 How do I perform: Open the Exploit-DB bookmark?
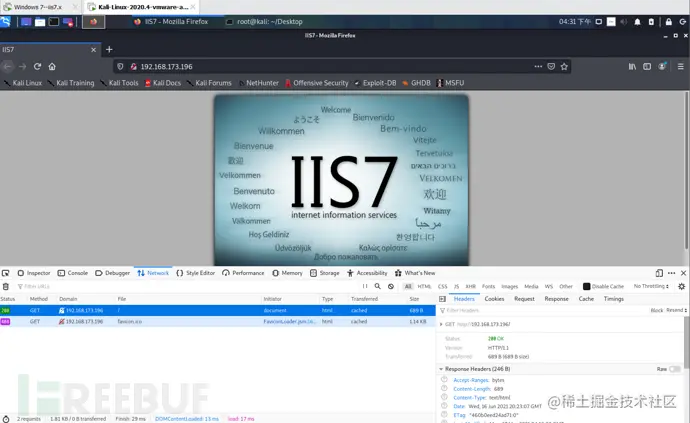(x=375, y=83)
